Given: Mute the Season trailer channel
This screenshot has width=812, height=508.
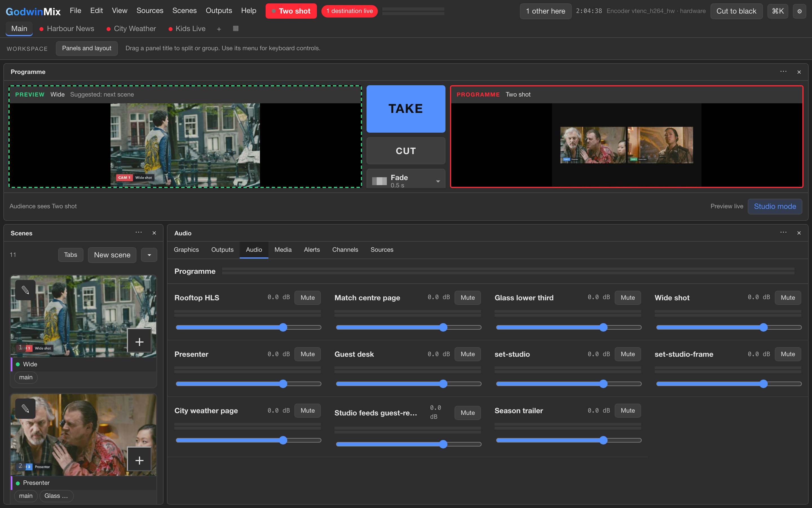Looking at the screenshot, I should (627, 411).
